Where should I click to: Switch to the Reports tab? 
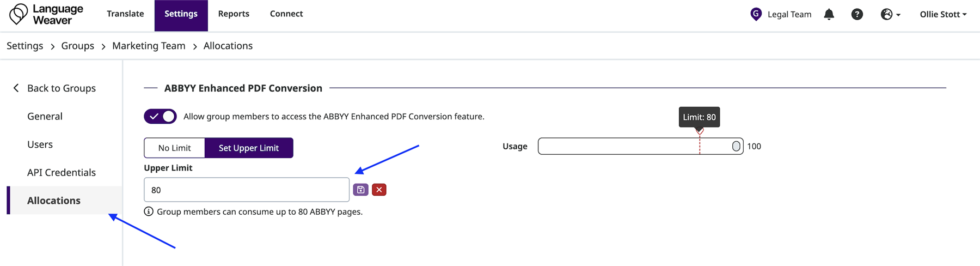234,14
